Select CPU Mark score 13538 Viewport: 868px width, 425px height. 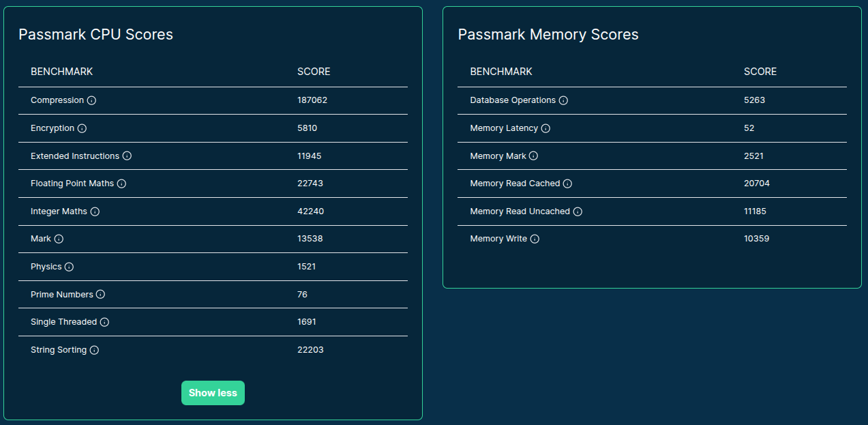[310, 239]
